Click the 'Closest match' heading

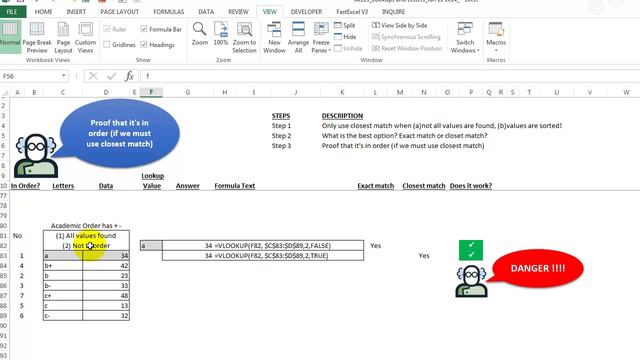point(424,186)
